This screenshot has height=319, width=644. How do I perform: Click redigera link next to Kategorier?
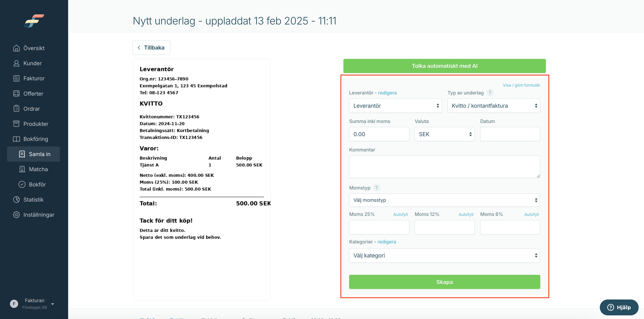[386, 242]
